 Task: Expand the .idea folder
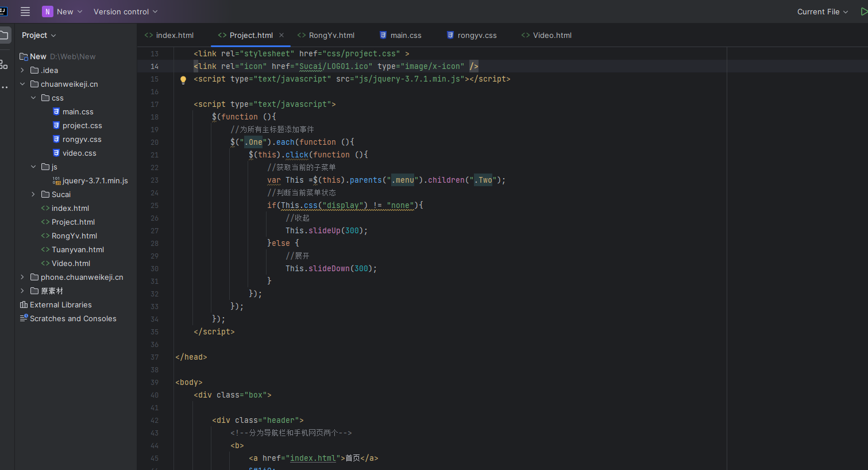coord(22,70)
